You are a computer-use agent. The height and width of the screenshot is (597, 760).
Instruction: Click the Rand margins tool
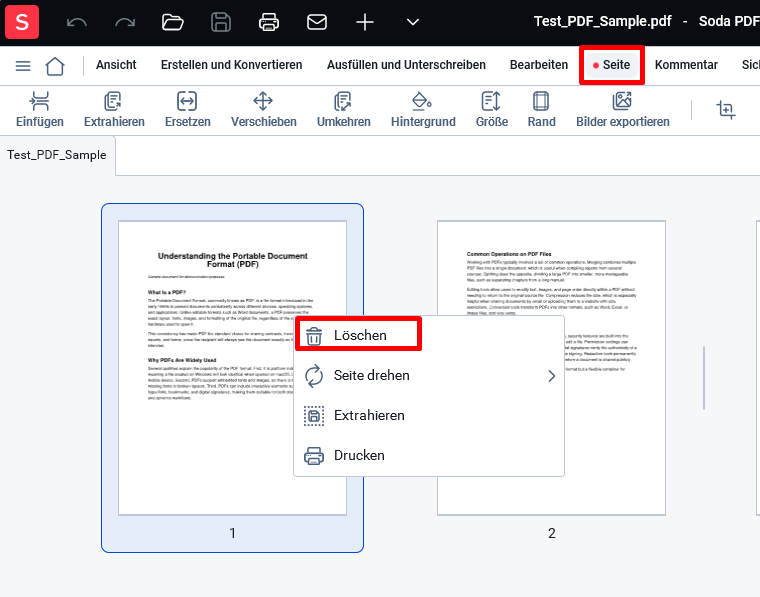point(541,110)
